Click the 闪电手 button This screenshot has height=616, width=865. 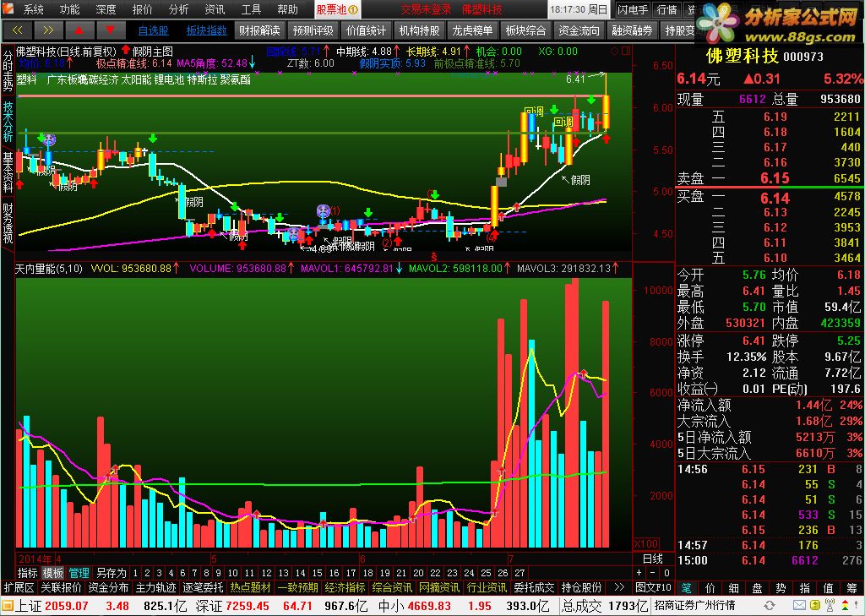coord(633,9)
